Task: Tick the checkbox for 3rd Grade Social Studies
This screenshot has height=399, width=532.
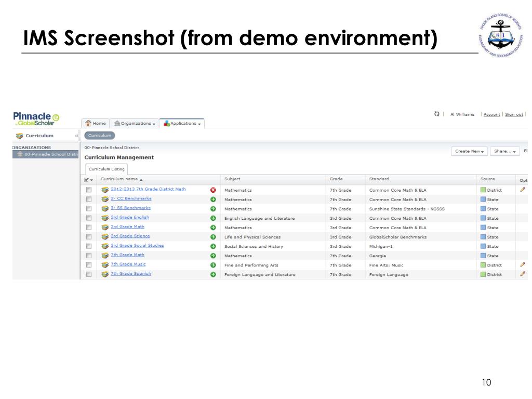Action: (89, 246)
